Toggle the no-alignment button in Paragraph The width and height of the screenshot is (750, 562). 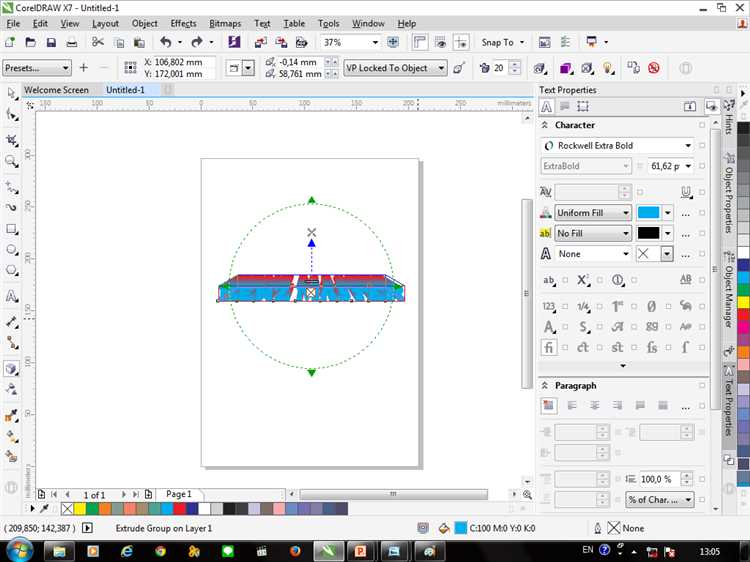549,406
